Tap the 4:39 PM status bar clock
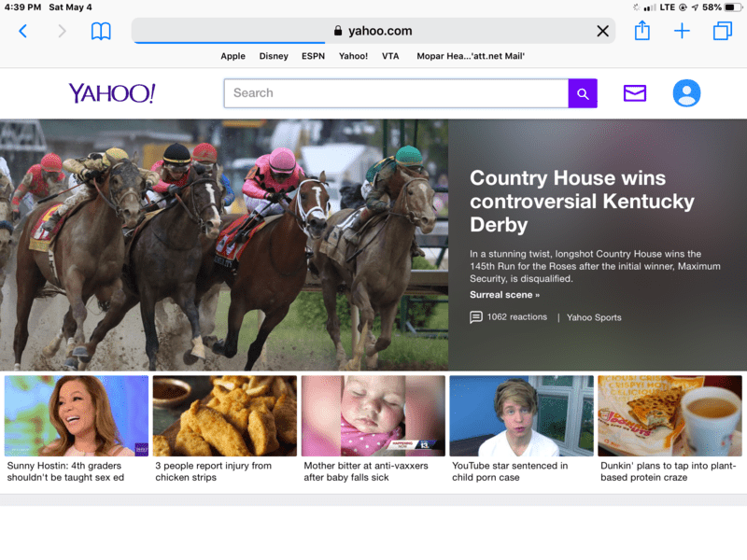The image size is (747, 560). tap(22, 7)
